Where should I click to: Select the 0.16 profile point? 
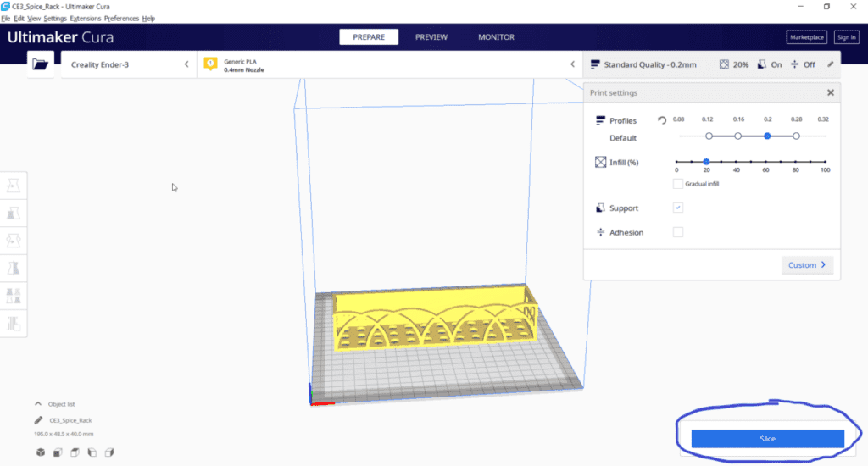coord(738,136)
